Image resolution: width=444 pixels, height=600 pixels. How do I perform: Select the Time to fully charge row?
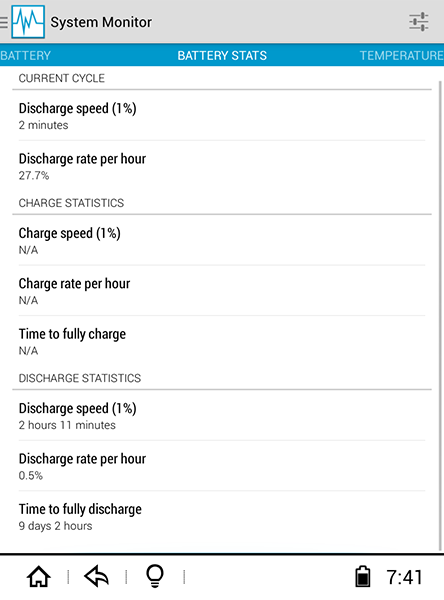[x=222, y=341]
